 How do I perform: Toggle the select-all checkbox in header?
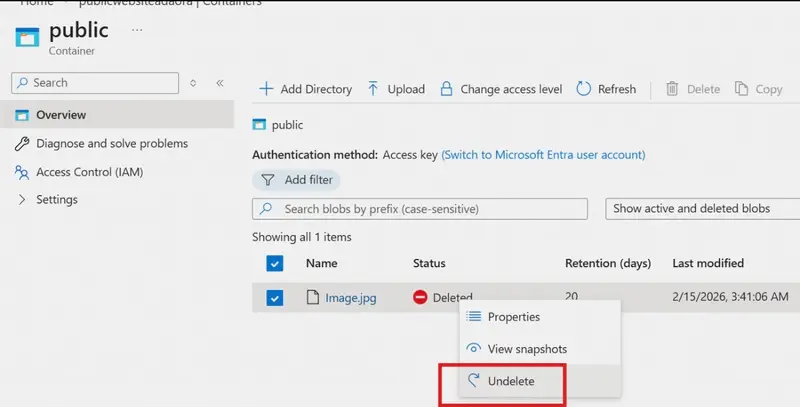click(x=274, y=264)
